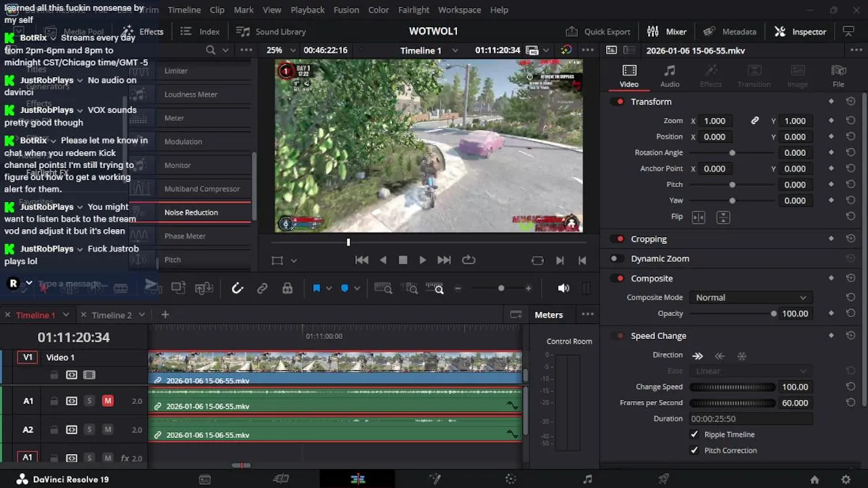
Task: Toggle the Zoom X/Y link icon
Action: pos(755,121)
